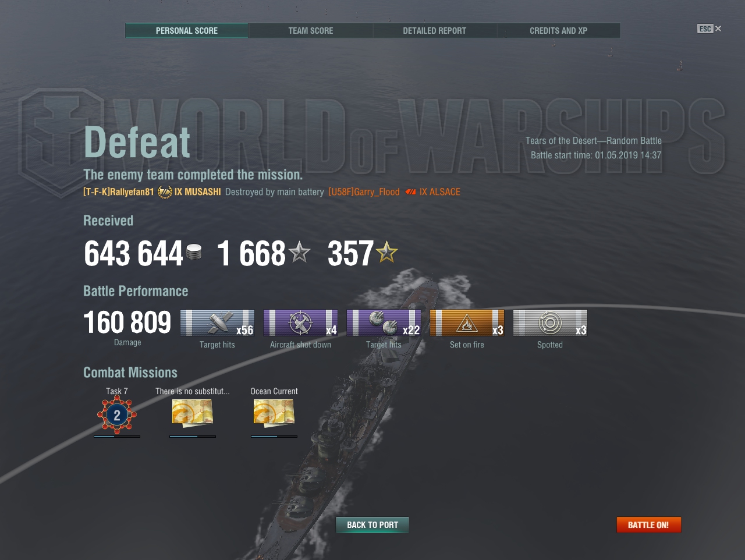Close the results screen with ESC button
Screen dimensions: 745x560
point(709,29)
